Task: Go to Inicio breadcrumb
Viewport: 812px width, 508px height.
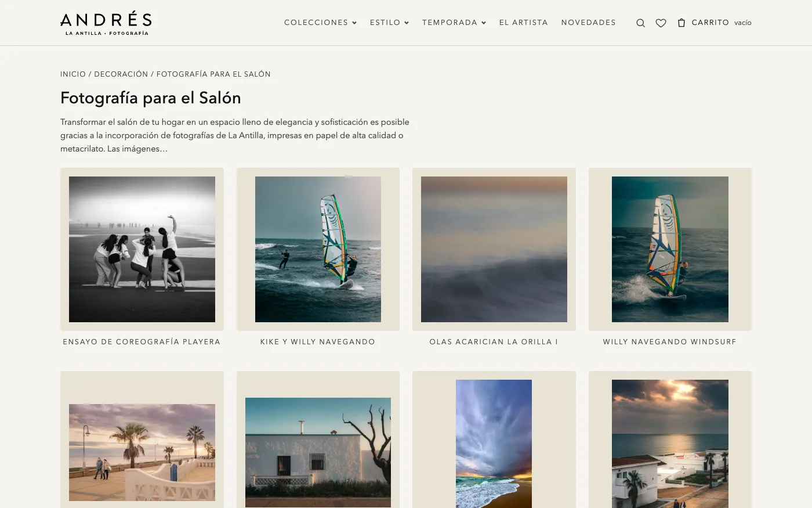Action: click(x=73, y=74)
